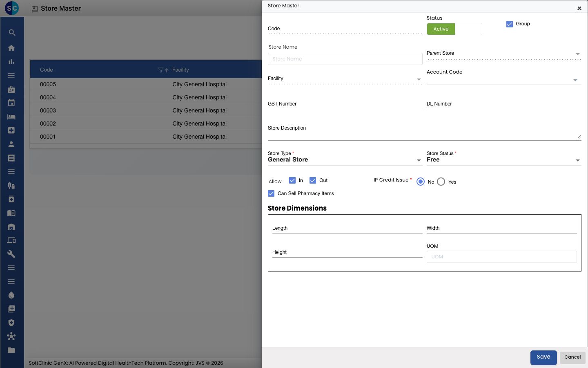Click the Facility column header
The image size is (588, 368).
coord(180,70)
